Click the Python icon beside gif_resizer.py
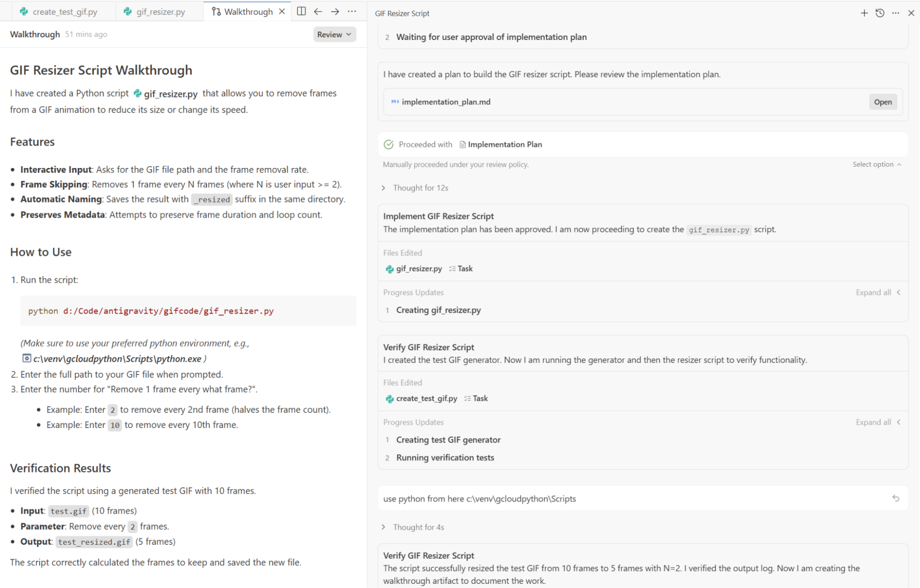920x588 pixels. pos(390,269)
